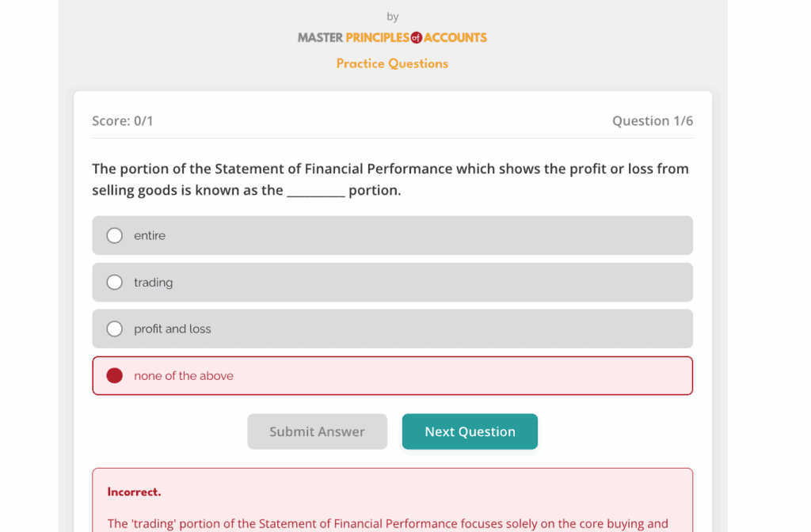Click the 'by' text above the logo
Viewport: 811px width, 532px height.
pos(393,17)
